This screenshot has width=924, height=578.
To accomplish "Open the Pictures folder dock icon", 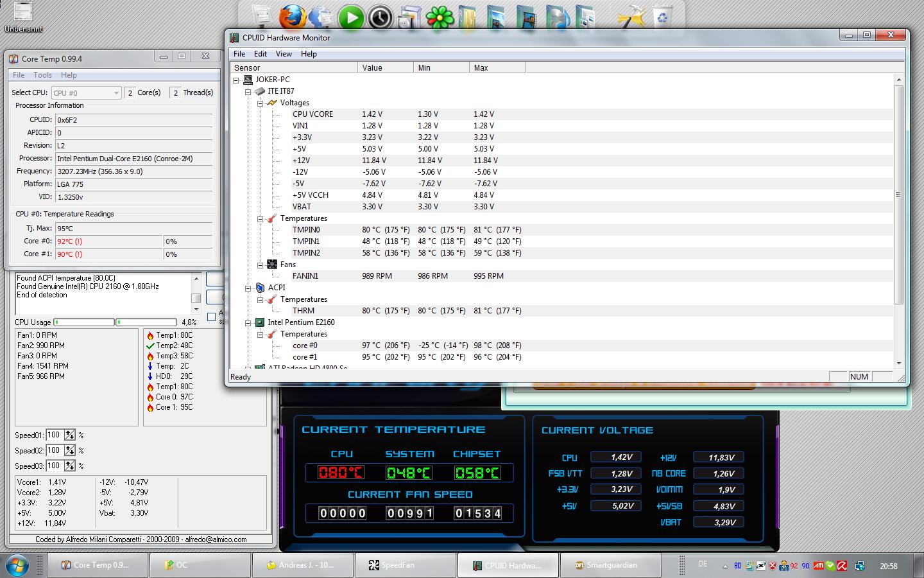I will pyautogui.click(x=497, y=17).
